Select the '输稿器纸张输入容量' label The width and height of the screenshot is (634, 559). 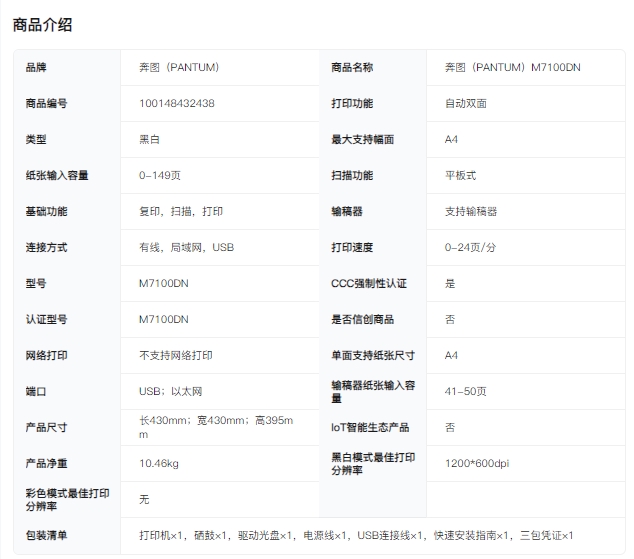[x=373, y=391]
